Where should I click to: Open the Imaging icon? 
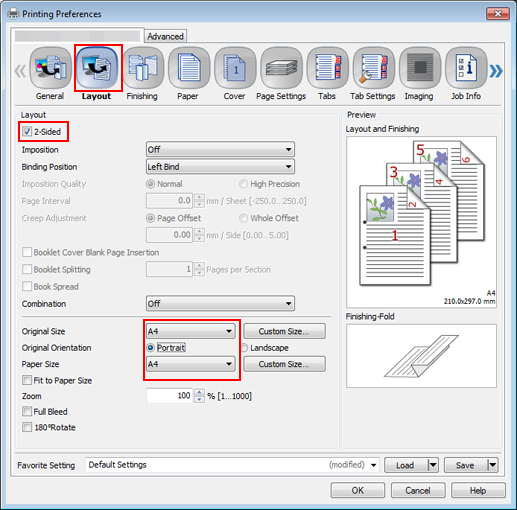pos(420,68)
